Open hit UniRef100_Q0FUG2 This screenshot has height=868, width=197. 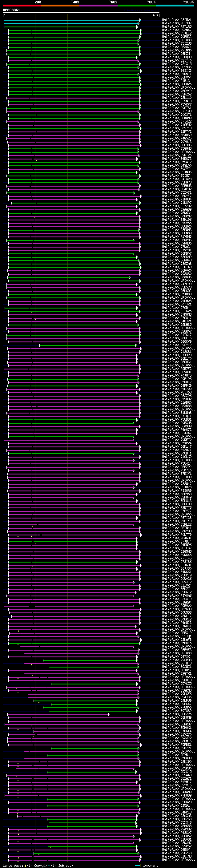click(x=177, y=37)
